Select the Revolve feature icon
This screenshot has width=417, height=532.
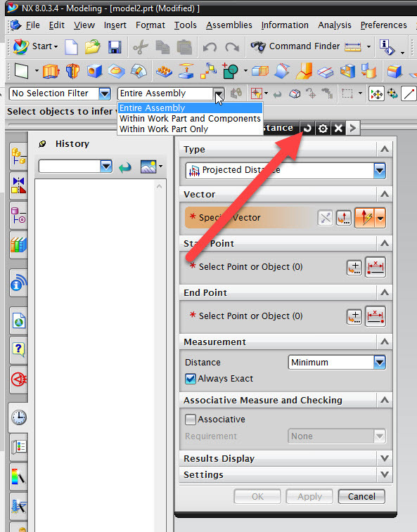click(72, 71)
